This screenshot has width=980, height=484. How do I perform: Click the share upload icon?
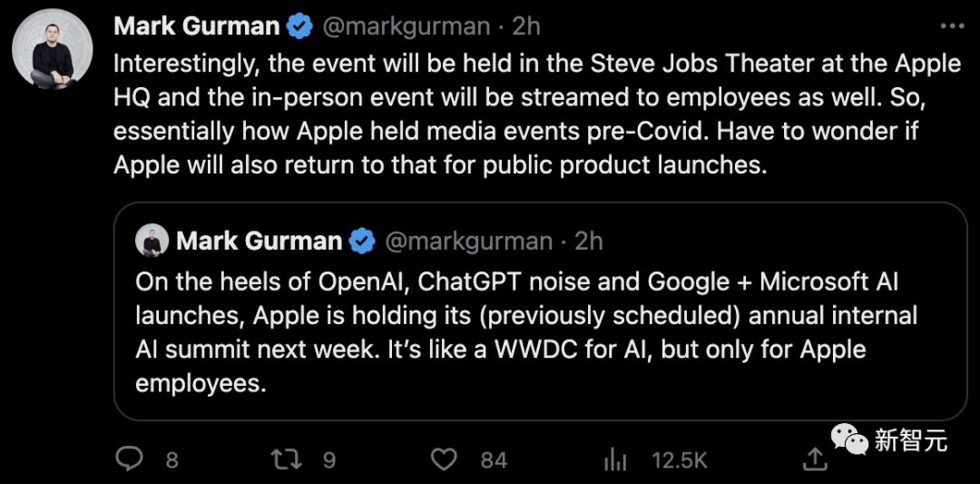[816, 459]
